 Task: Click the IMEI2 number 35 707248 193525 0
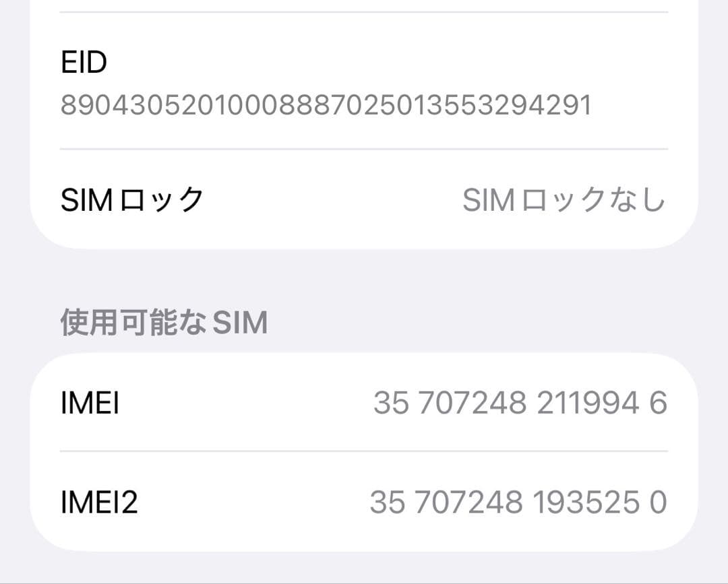tap(519, 502)
